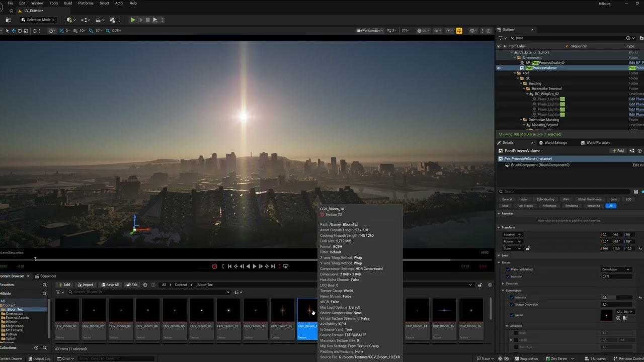The width and height of the screenshot is (644, 362).
Task: Click the Search _BloomTex field
Action: click(x=149, y=292)
